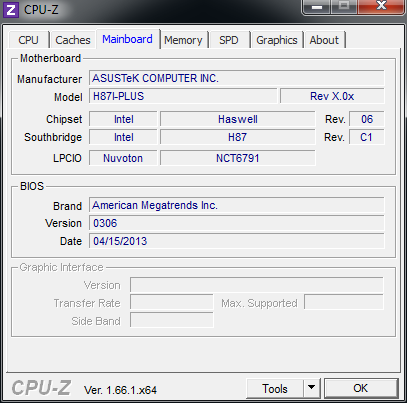The height and width of the screenshot is (403, 407).
Task: Click the CPU-Z purple Z title icon
Action: [x=11, y=9]
